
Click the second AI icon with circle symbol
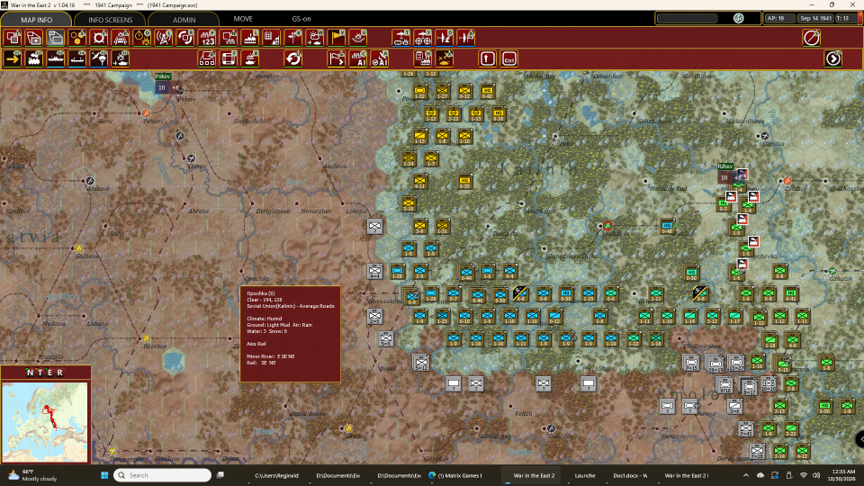(379, 58)
